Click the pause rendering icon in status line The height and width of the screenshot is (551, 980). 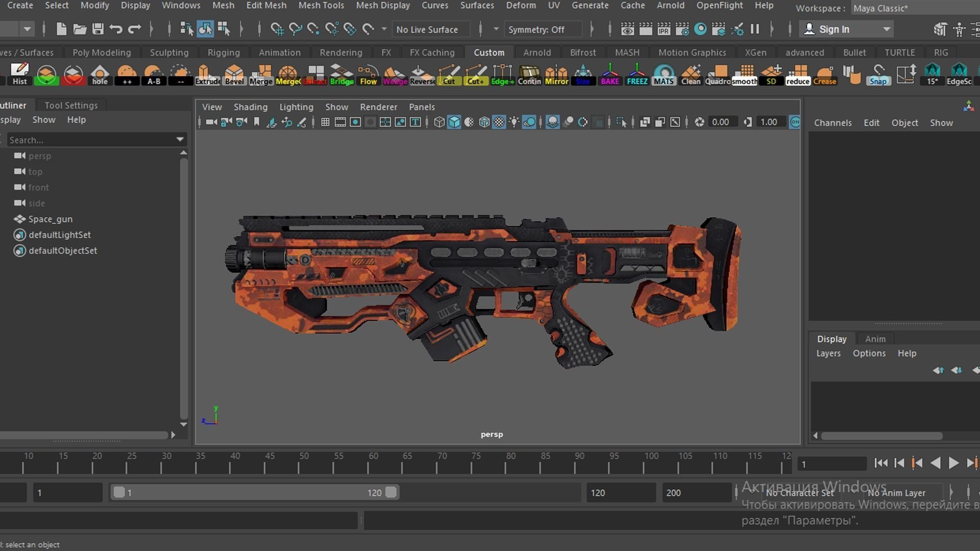(x=755, y=29)
